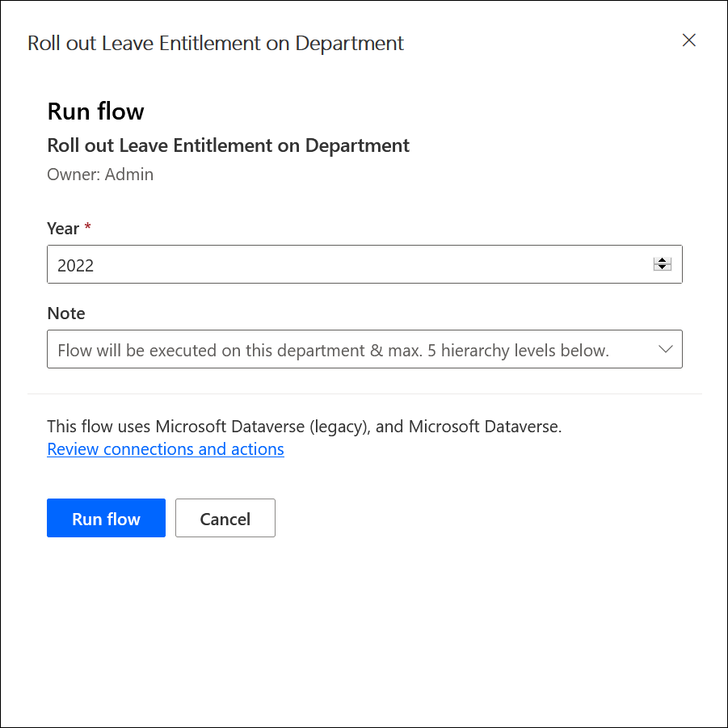Select the Note field placeholder text
The height and width of the screenshot is (728, 728).
[333, 351]
